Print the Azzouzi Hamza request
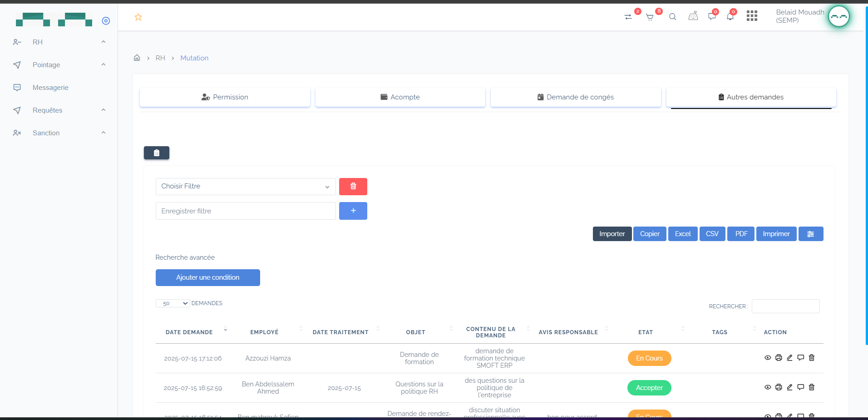The width and height of the screenshot is (868, 420). point(779,358)
